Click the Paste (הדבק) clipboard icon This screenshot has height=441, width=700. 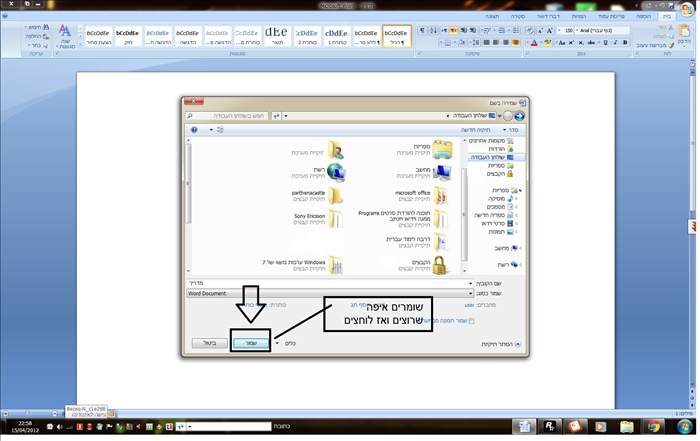[684, 30]
